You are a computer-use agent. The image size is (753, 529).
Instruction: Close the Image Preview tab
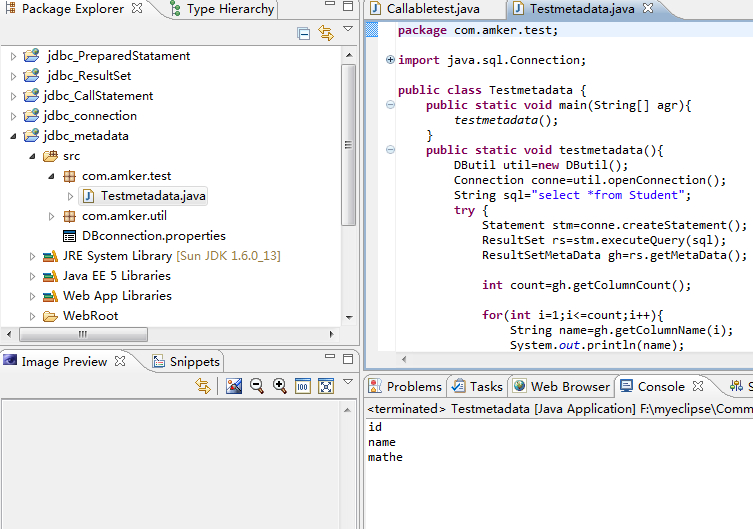point(120,361)
